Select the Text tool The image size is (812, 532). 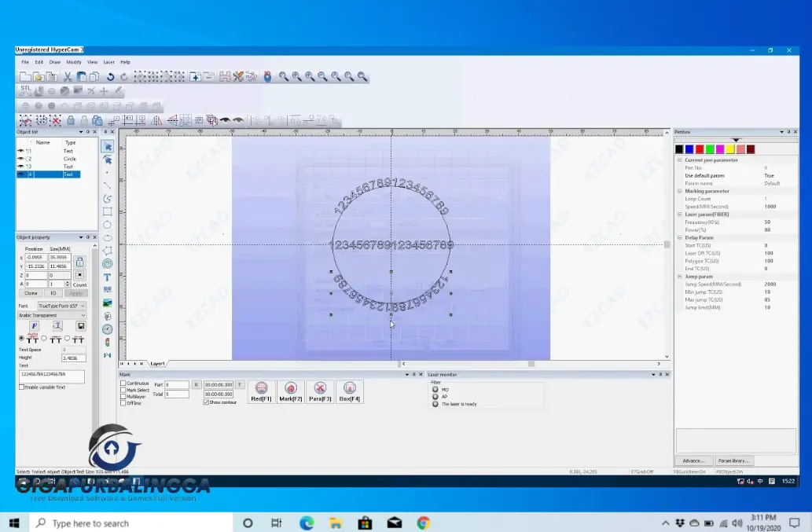point(107,277)
